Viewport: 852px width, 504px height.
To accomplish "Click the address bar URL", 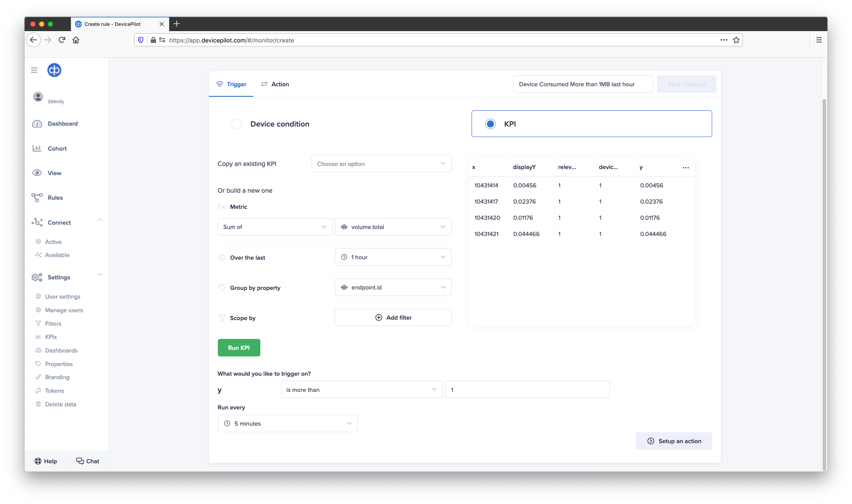I will tap(231, 40).
